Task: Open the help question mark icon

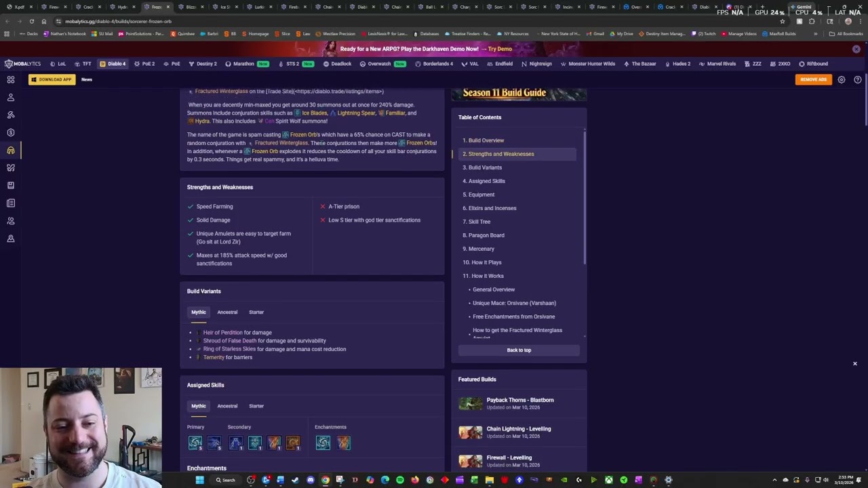Action: (858, 79)
